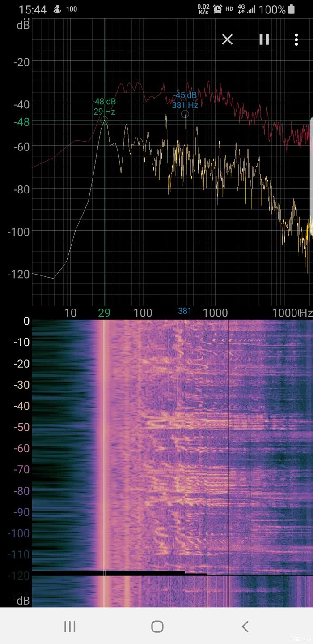Image resolution: width=313 pixels, height=644 pixels.
Task: Tap the battery icon in status bar
Action: pyautogui.click(x=292, y=9)
